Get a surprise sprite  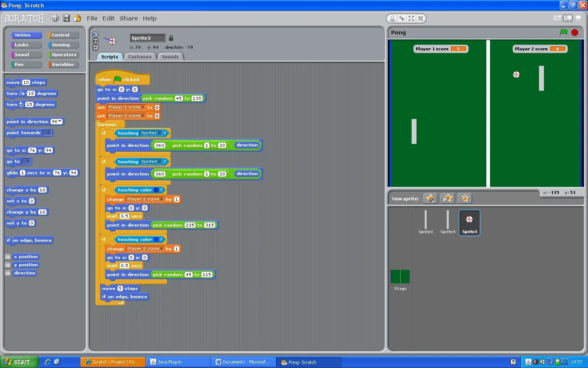tap(464, 198)
